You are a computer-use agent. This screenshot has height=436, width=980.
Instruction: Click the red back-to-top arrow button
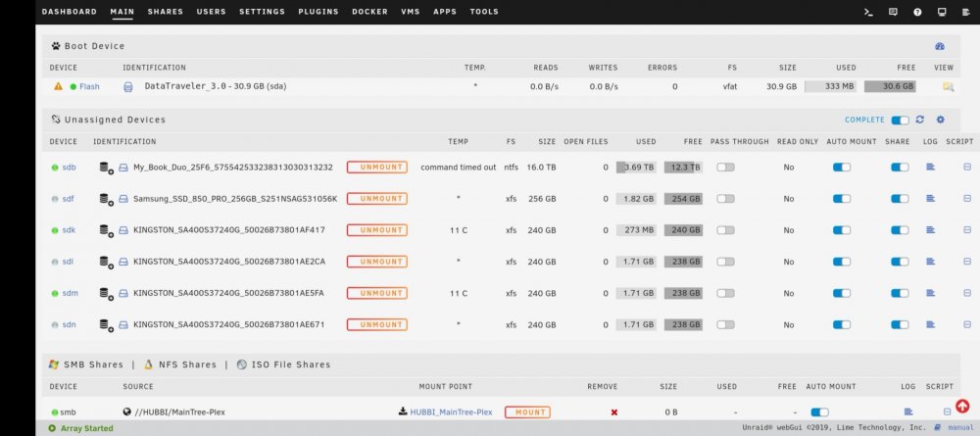tap(962, 406)
